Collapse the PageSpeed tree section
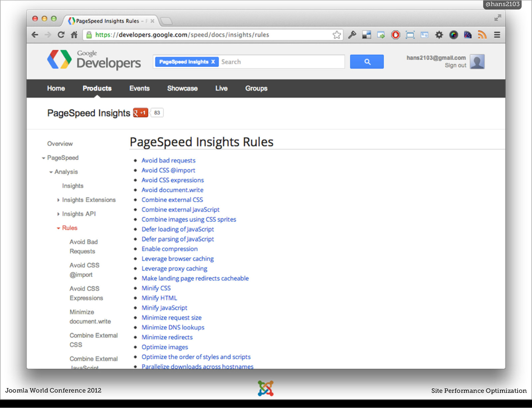Viewport: 532px width, 410px height. pos(44,158)
